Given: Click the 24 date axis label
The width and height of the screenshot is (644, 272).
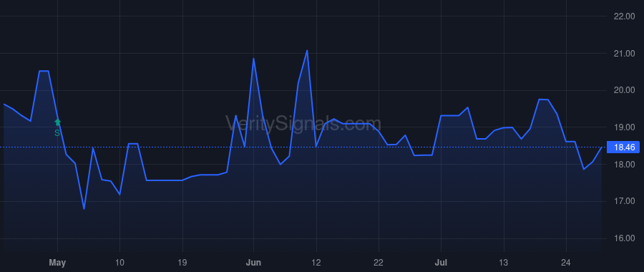Looking at the screenshot, I should pyautogui.click(x=566, y=263).
